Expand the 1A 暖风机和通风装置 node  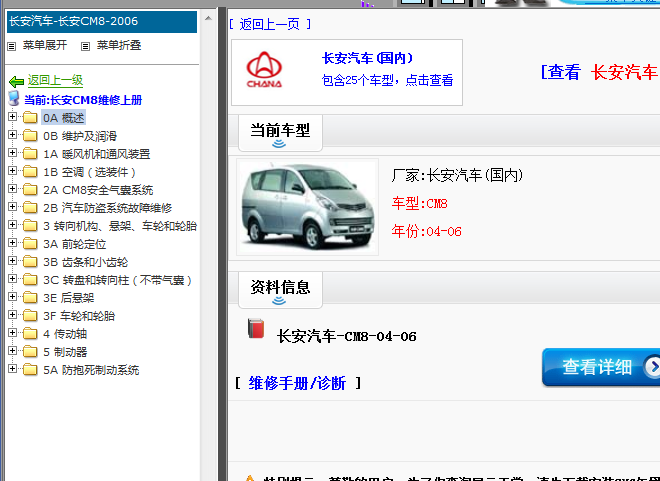pos(13,153)
